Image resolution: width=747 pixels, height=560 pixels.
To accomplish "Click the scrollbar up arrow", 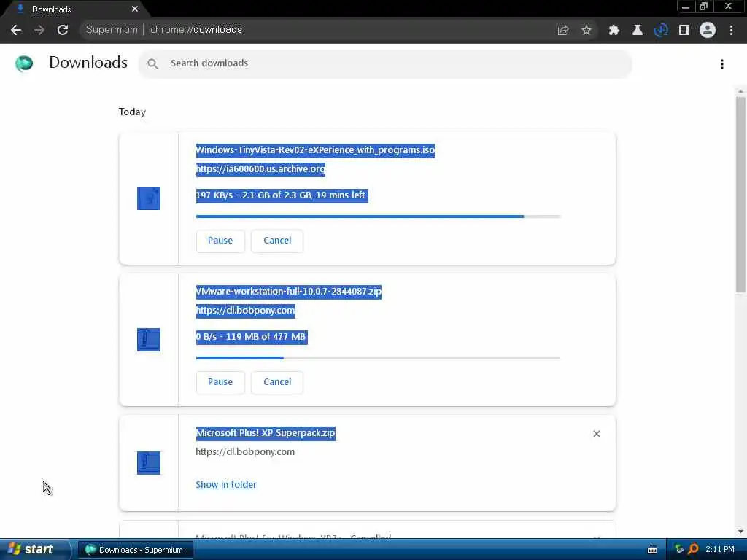I will pos(740,91).
